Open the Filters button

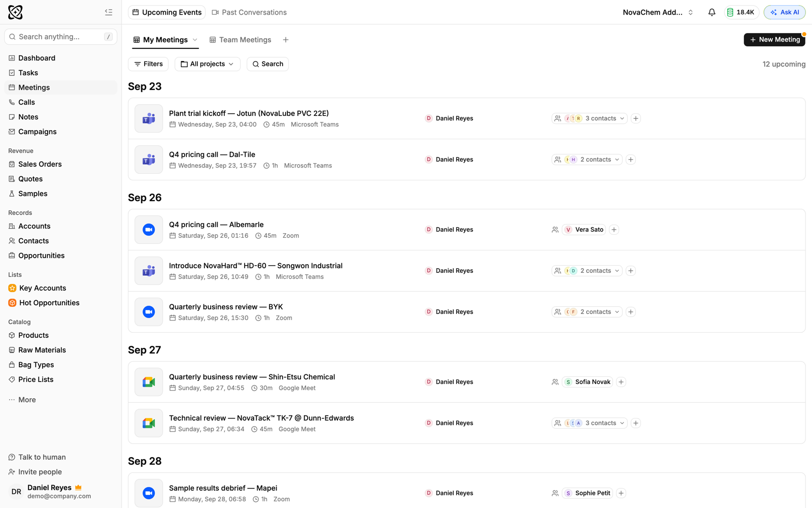pyautogui.click(x=148, y=64)
